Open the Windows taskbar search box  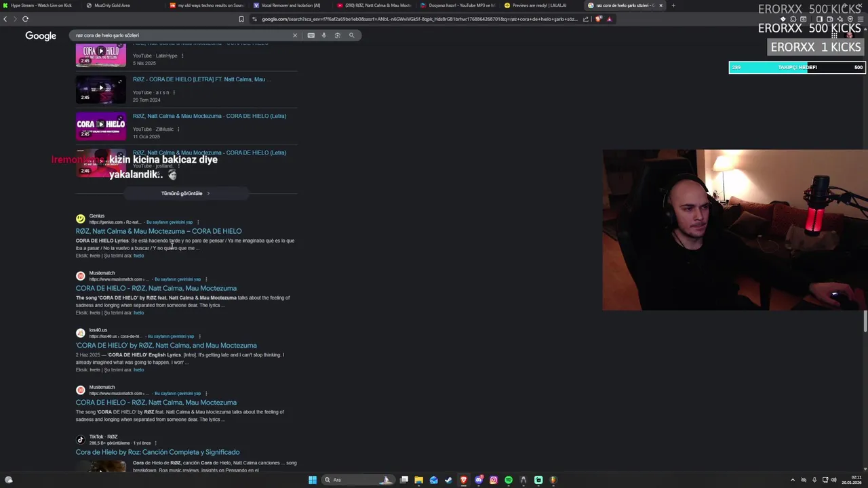pyautogui.click(x=358, y=480)
